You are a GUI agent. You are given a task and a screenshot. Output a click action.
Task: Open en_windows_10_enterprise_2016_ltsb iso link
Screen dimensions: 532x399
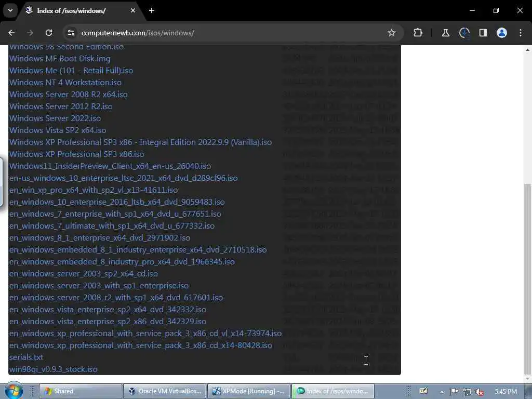click(x=117, y=202)
